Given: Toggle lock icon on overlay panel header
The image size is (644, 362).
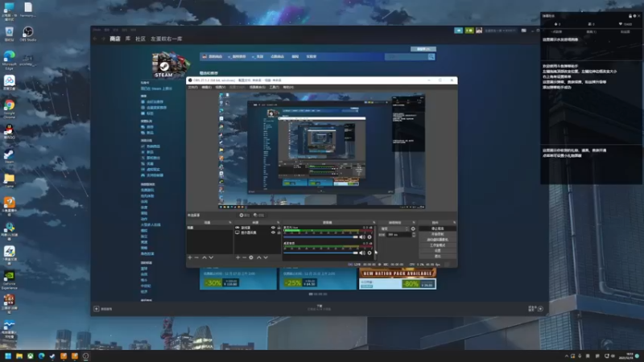Looking at the screenshot, I should (630, 16).
